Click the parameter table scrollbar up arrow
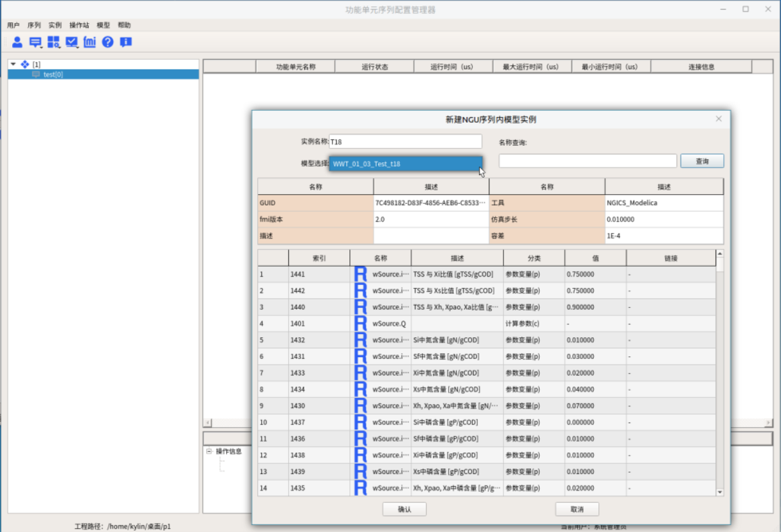The image size is (781, 532). point(720,253)
